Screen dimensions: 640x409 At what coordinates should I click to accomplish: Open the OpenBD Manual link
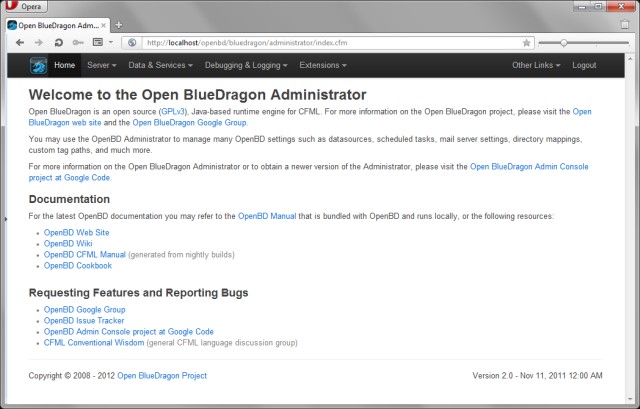point(267,216)
